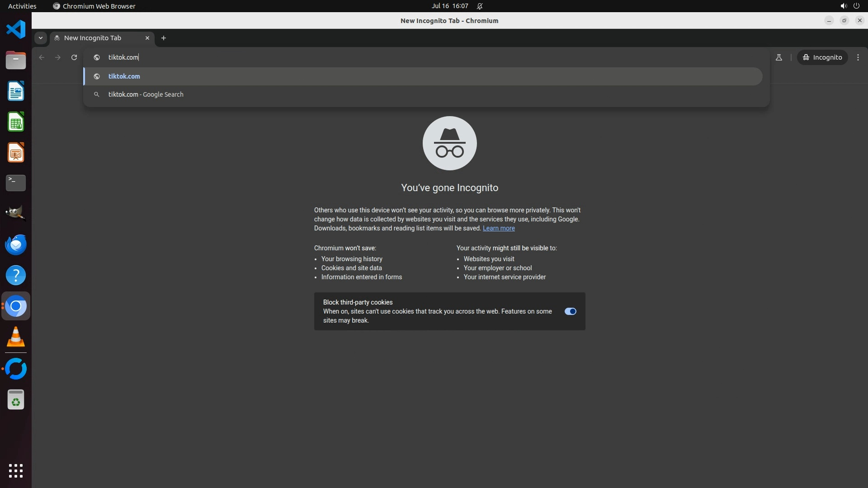Click the Chrome Labs flask icon
This screenshot has width=868, height=488.
click(778, 57)
